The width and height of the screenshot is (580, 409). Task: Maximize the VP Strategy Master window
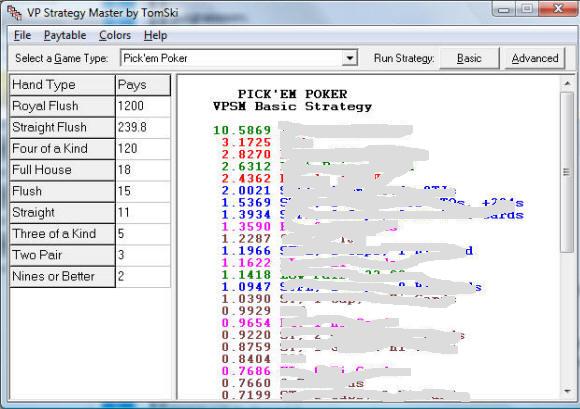[x=527, y=9]
